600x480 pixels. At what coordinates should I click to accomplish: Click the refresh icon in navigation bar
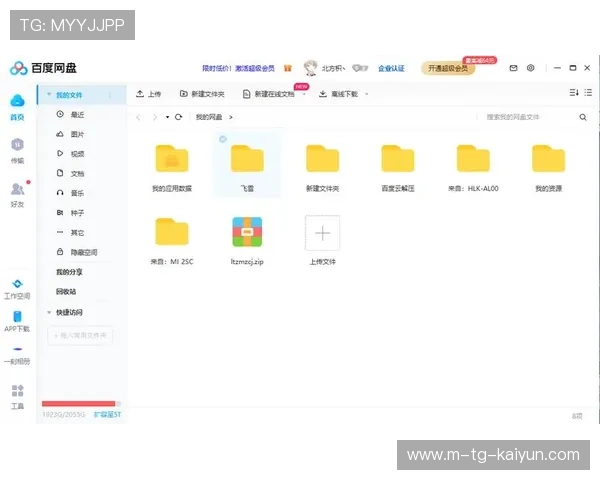click(x=178, y=117)
